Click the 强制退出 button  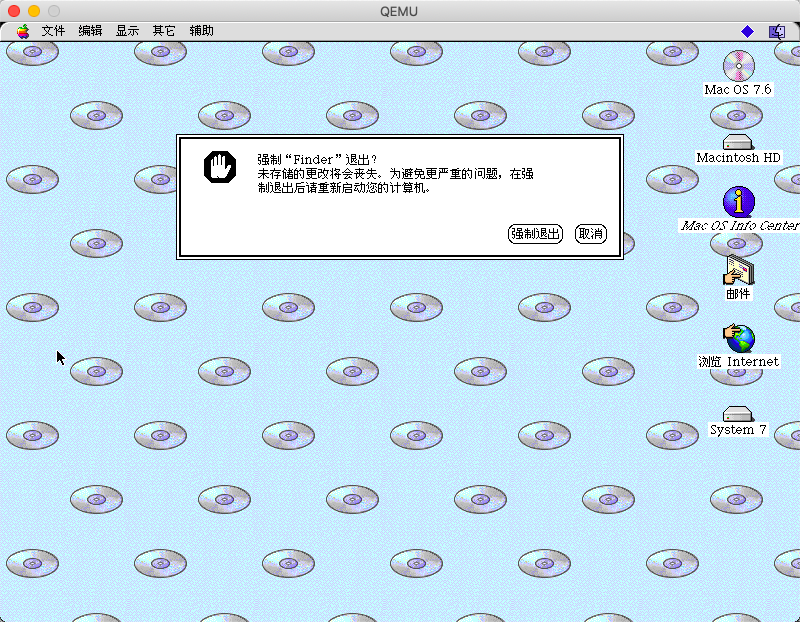click(x=535, y=234)
